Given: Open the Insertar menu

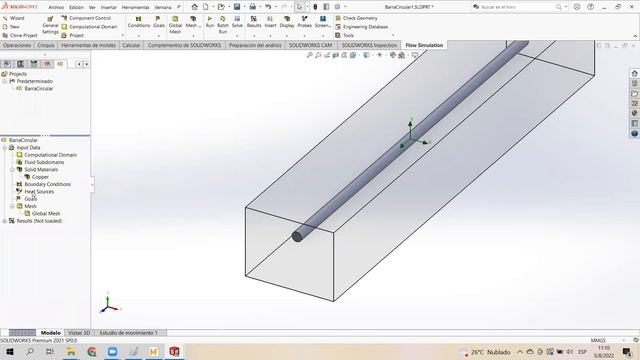Looking at the screenshot, I should point(109,7).
